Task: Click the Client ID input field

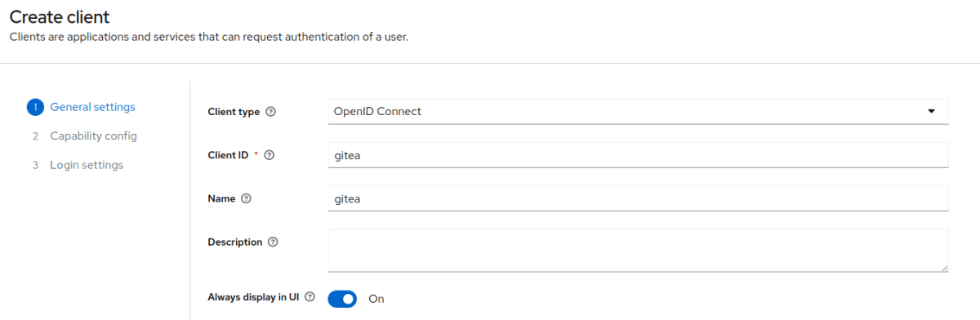Action: pyautogui.click(x=638, y=155)
